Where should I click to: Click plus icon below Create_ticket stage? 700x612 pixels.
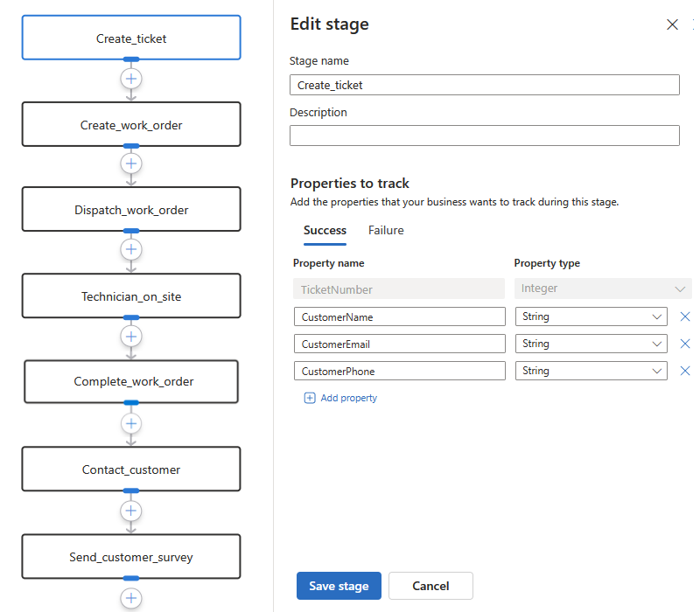[131, 78]
